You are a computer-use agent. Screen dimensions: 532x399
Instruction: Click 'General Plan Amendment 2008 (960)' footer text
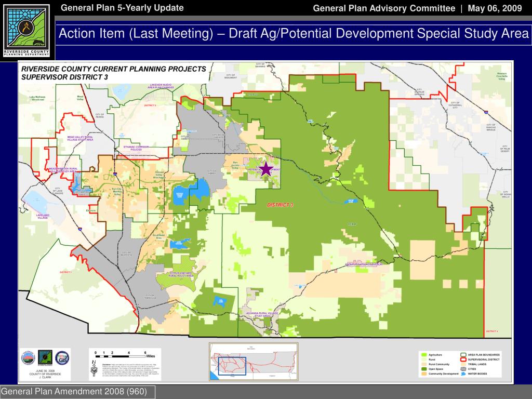tap(74, 391)
